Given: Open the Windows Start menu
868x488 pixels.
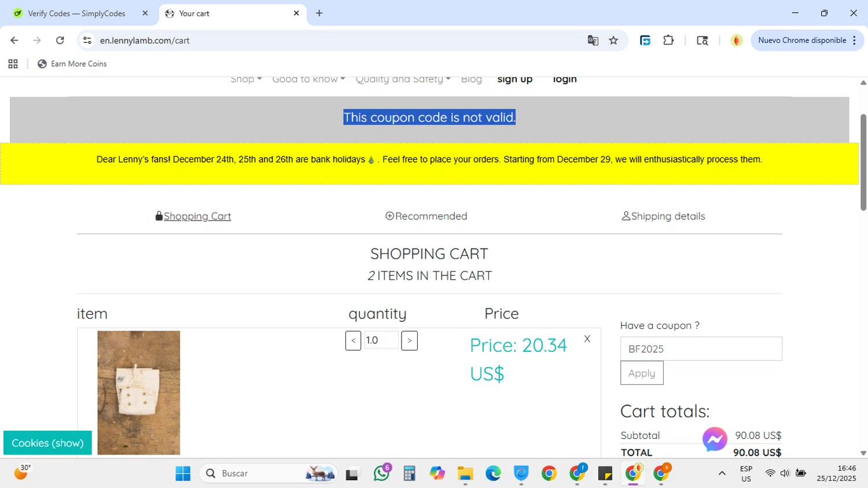Looking at the screenshot, I should (183, 474).
